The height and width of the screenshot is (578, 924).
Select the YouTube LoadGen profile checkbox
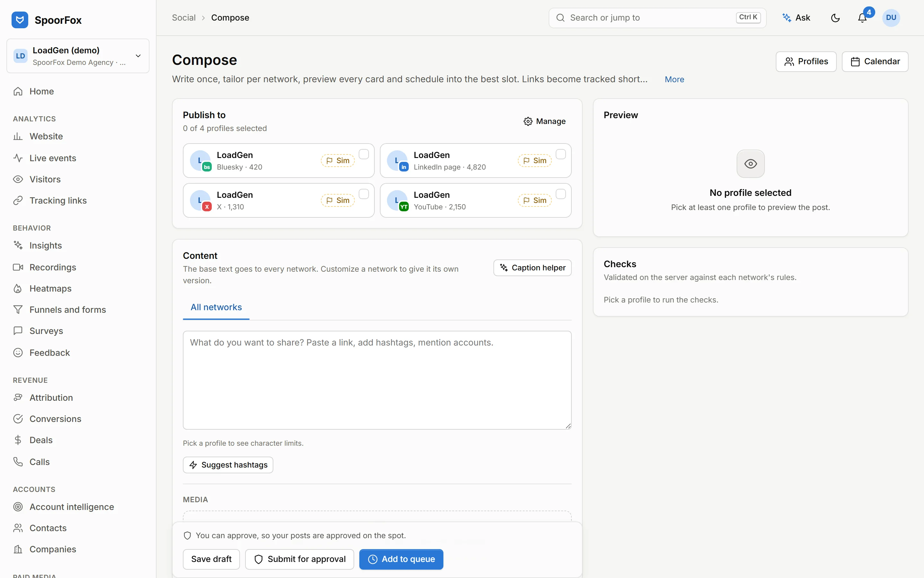coord(560,194)
